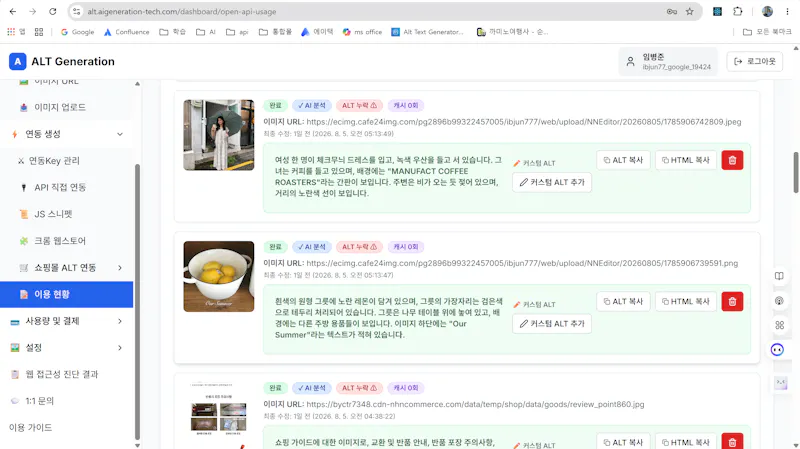
Task: Open the 통합몰 bookmark folder
Action: [276, 32]
